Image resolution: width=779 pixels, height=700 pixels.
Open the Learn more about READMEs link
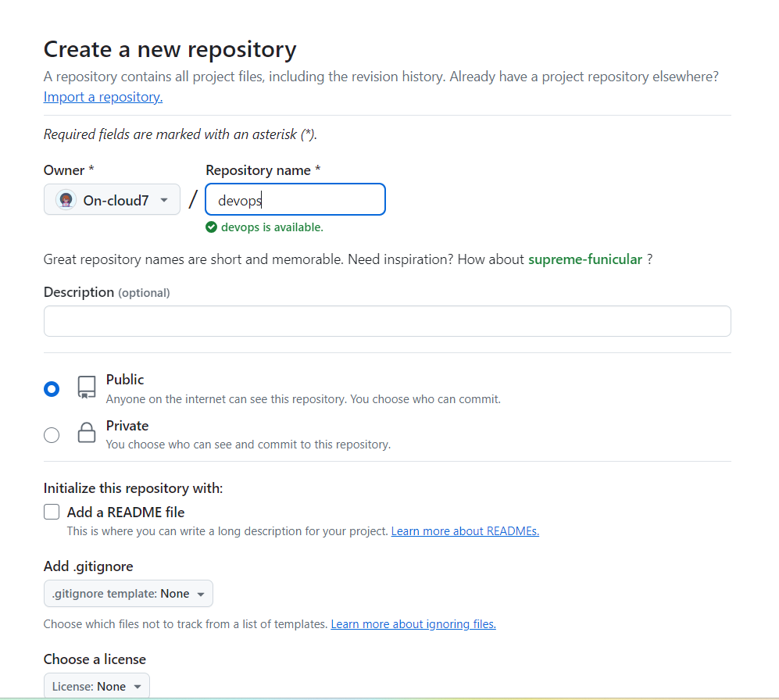point(465,531)
